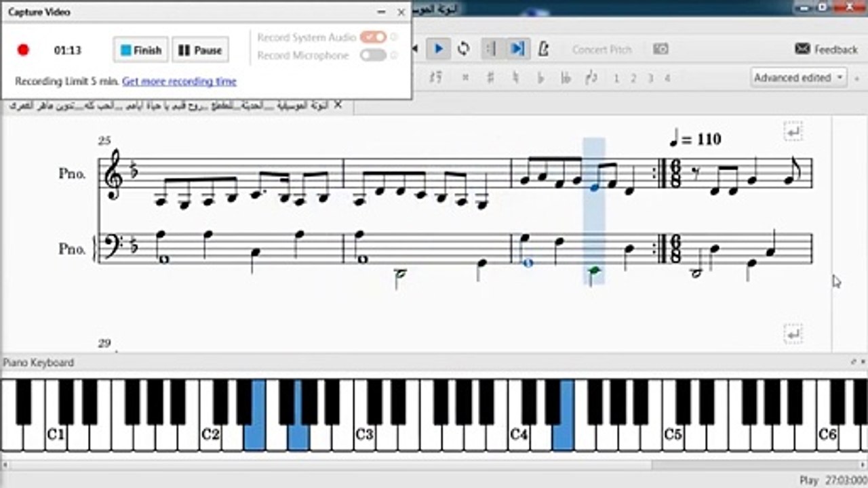Undock the Piano Keyboard panel
This screenshot has height=488, width=868.
(854, 363)
